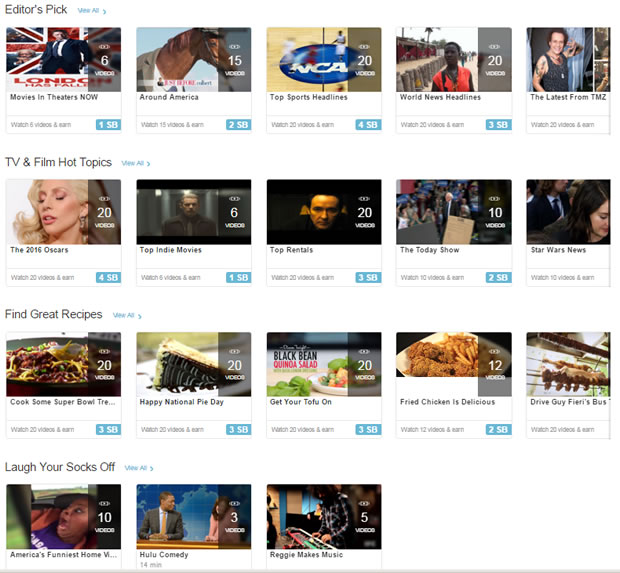This screenshot has width=620, height=573.
Task: Click the Star Wars News title
Action: click(x=558, y=250)
